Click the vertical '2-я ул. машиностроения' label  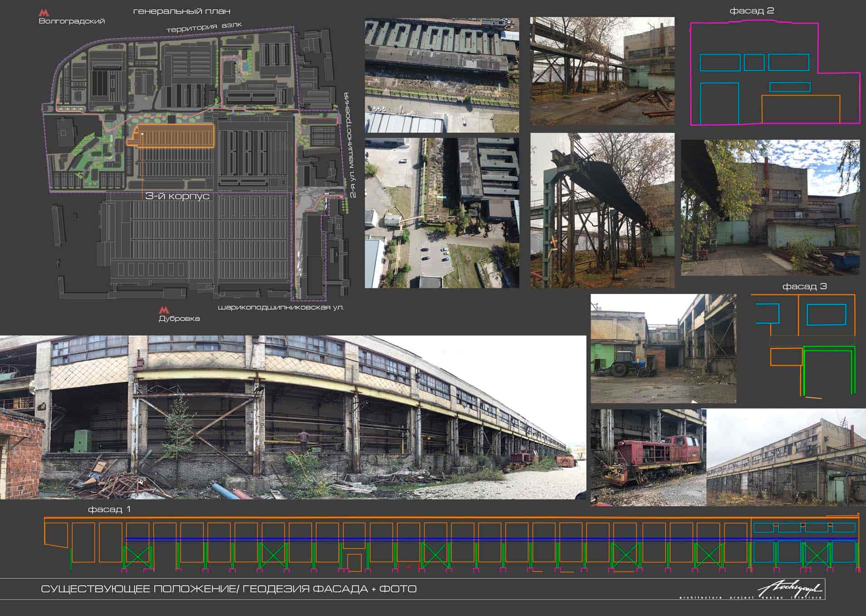pyautogui.click(x=350, y=145)
